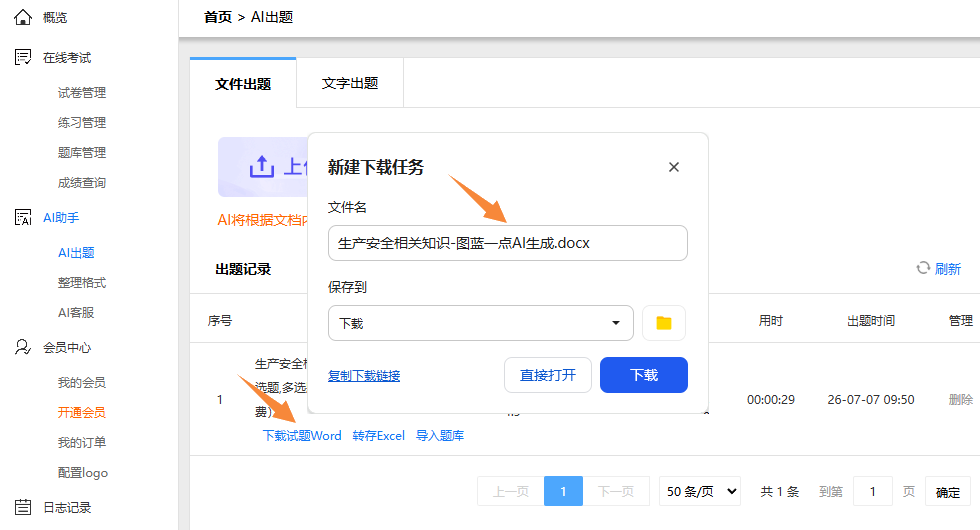Screen dimensions: 980x530
Task: Open 题库管理 in the sidebar menu
Action: point(82,152)
